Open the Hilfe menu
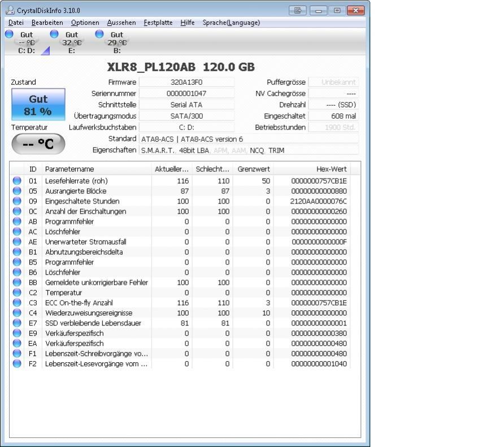The image size is (504, 447). click(x=188, y=23)
